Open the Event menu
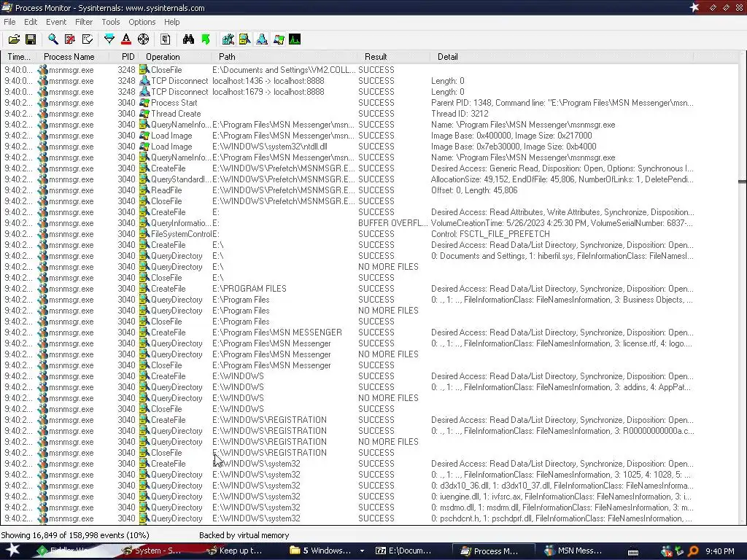 [x=56, y=22]
